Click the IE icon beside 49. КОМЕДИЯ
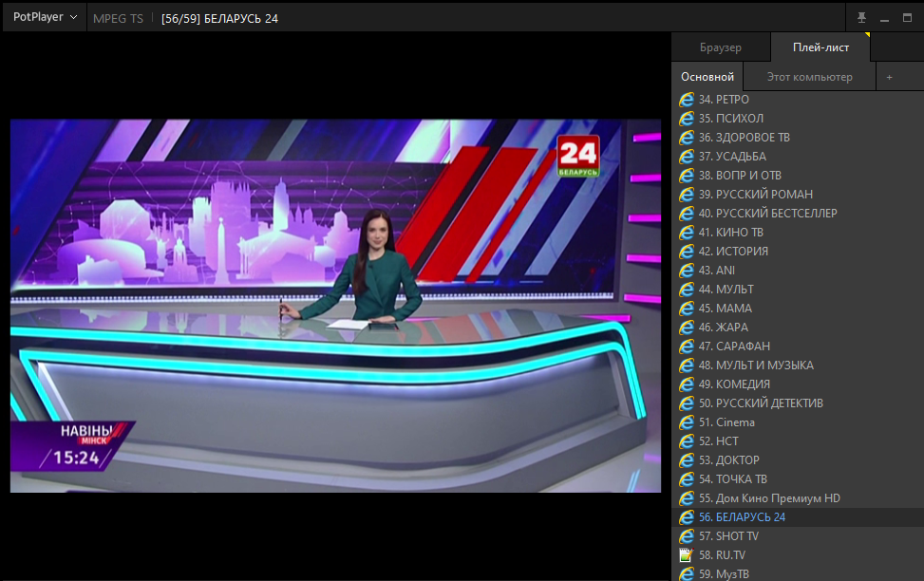 (686, 384)
